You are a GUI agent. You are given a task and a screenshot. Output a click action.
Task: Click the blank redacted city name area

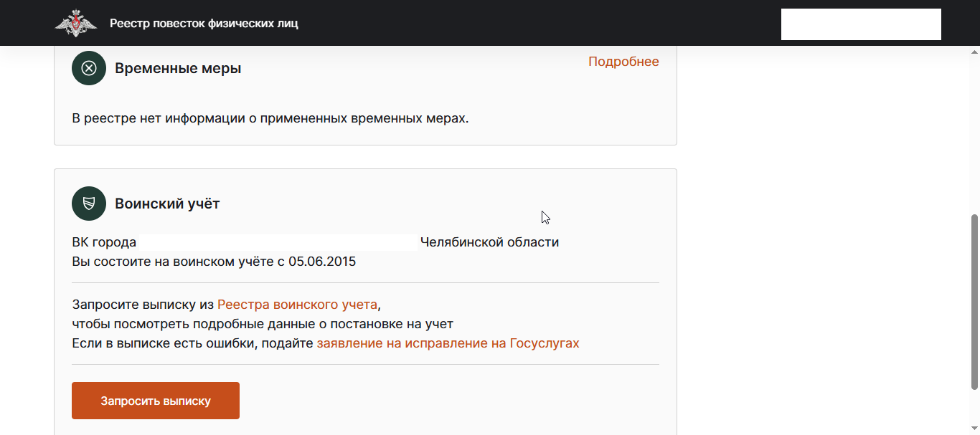point(278,242)
